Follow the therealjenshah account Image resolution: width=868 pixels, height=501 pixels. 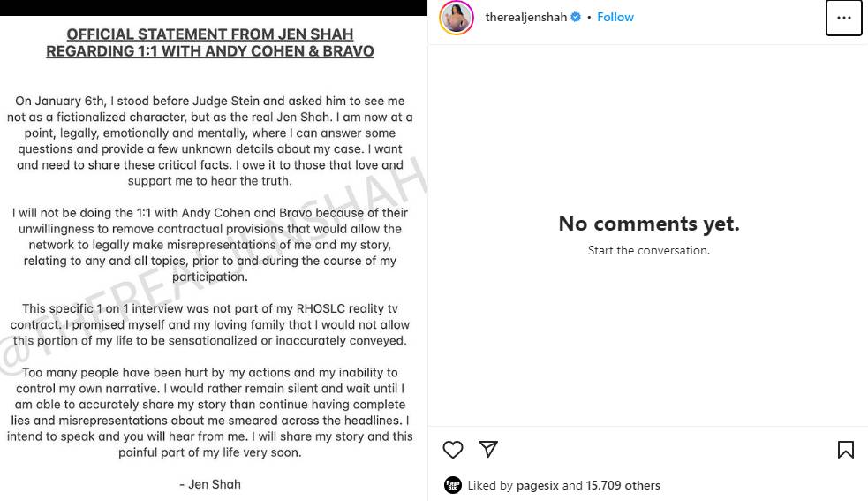tap(615, 18)
